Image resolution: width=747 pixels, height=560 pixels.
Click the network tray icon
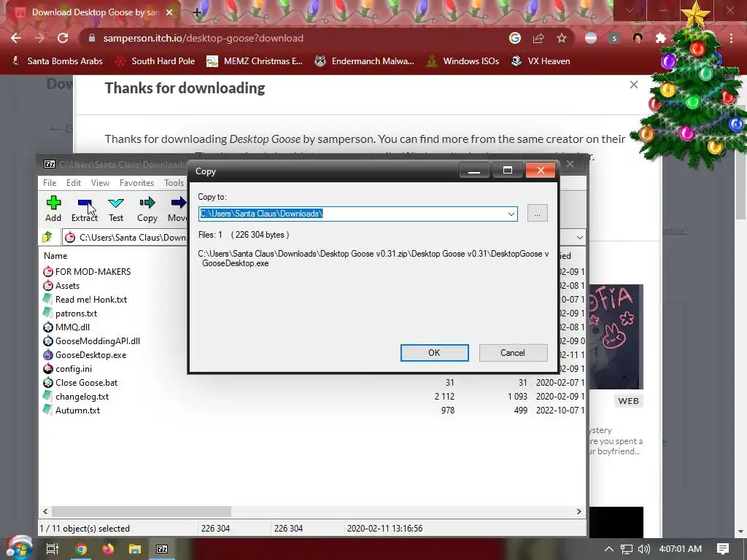[x=627, y=549]
